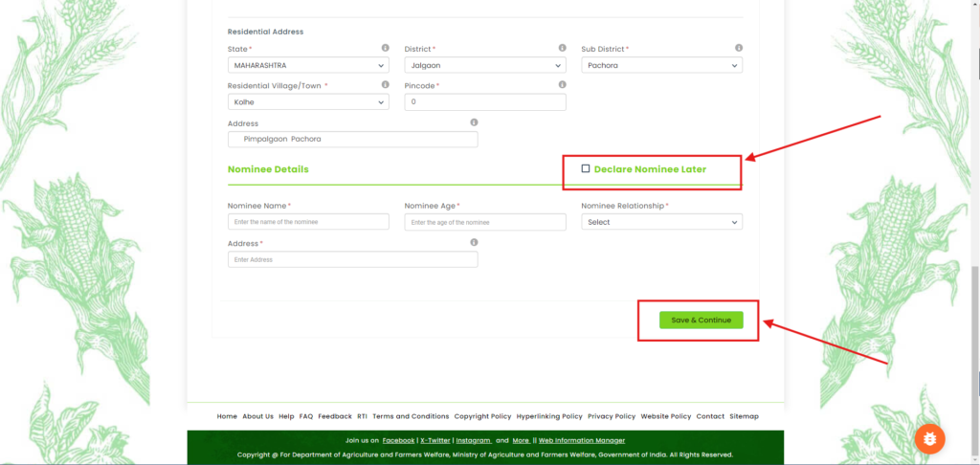Click the Sub District info icon
The height and width of the screenshot is (465, 980).
(x=739, y=48)
